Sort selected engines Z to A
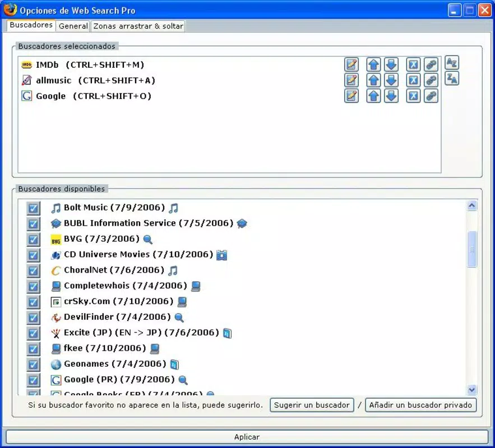The height and width of the screenshot is (448, 495). (x=452, y=78)
